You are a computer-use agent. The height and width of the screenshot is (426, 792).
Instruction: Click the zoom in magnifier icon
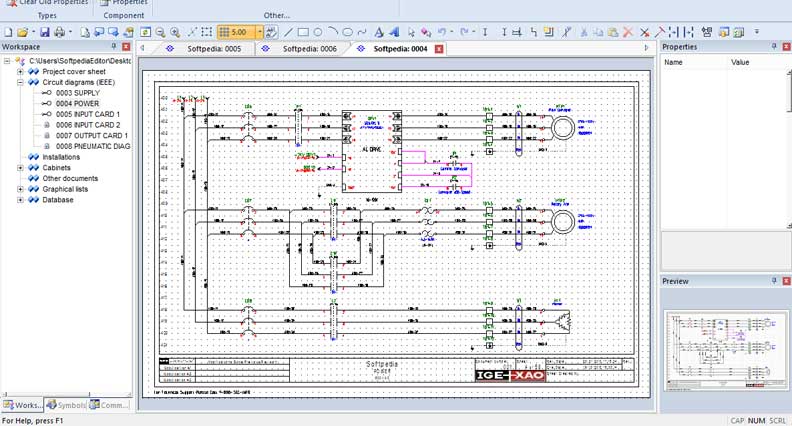[175, 32]
